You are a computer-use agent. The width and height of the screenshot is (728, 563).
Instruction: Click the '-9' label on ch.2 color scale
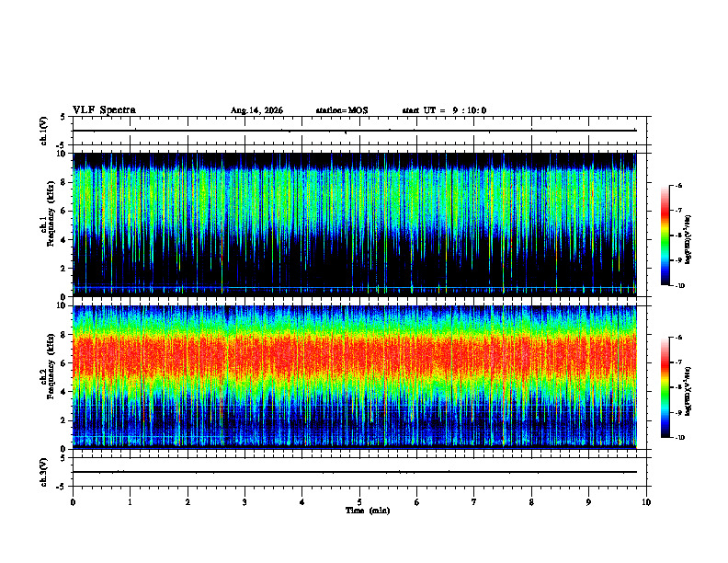[677, 412]
